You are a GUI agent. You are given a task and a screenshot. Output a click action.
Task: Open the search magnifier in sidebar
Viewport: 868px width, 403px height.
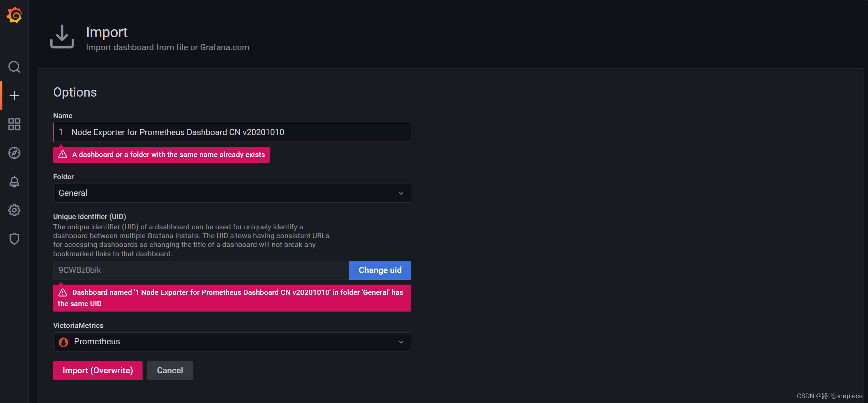pyautogui.click(x=14, y=67)
